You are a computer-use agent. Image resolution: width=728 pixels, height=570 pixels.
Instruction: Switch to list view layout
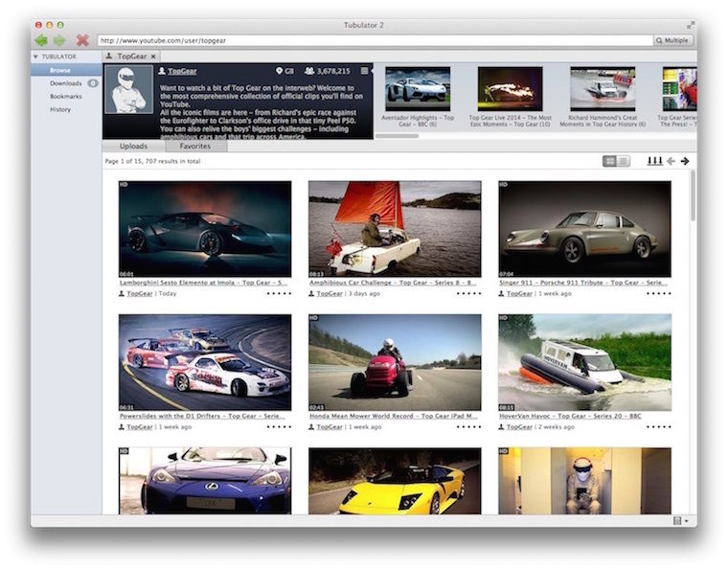[623, 161]
